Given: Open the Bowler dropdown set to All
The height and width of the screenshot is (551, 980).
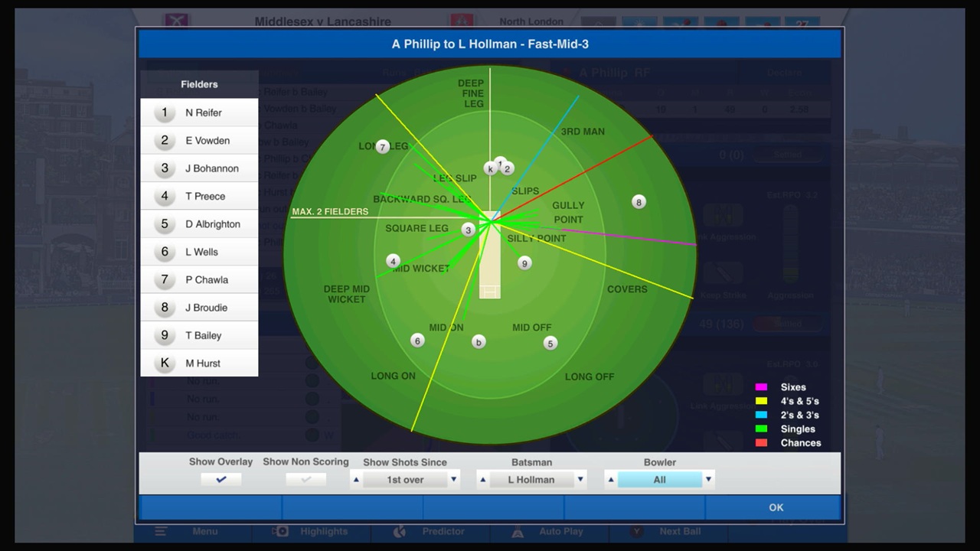Looking at the screenshot, I should click(x=659, y=479).
